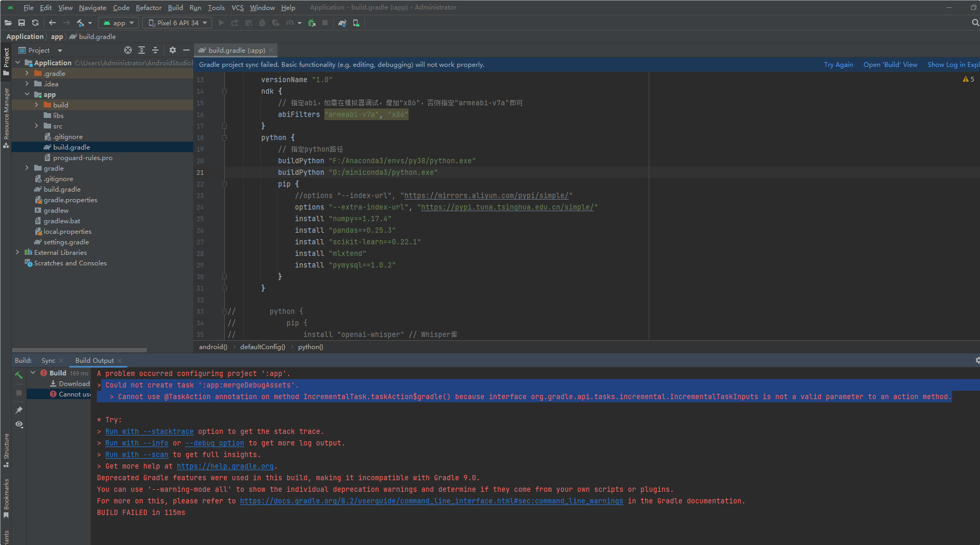This screenshot has height=545, width=980.
Task: Open the view filter eye icon in Build panel
Action: pyautogui.click(x=19, y=424)
